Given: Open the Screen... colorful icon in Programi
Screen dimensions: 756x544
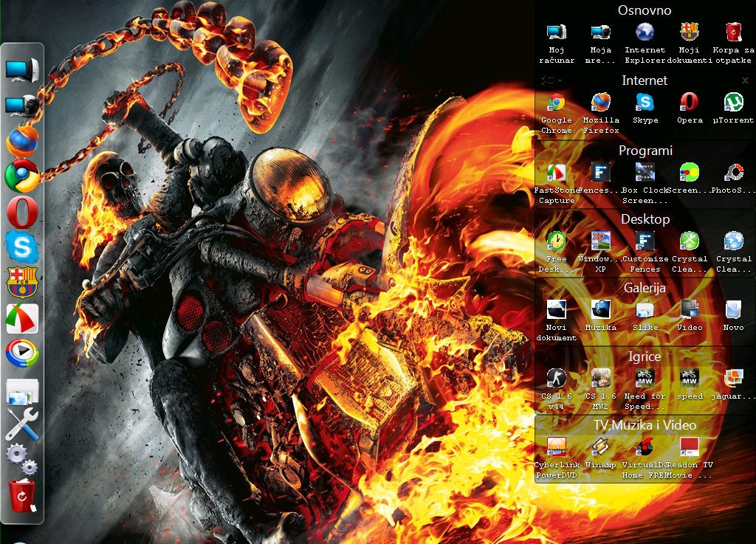Looking at the screenshot, I should point(689,173).
